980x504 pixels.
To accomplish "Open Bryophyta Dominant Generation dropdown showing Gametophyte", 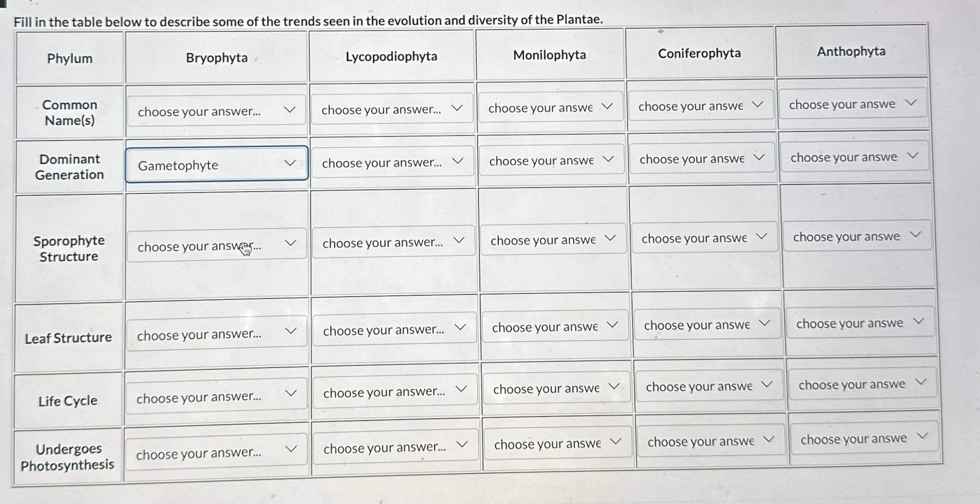I will tap(217, 164).
